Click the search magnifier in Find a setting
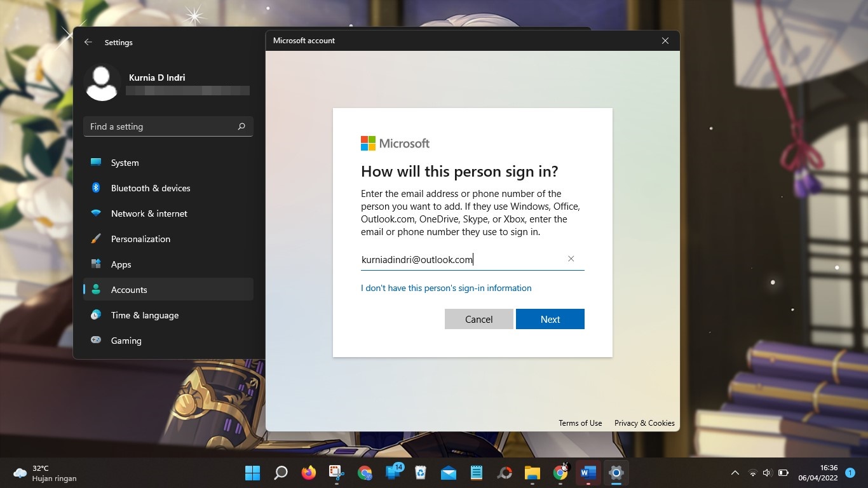 pyautogui.click(x=241, y=126)
